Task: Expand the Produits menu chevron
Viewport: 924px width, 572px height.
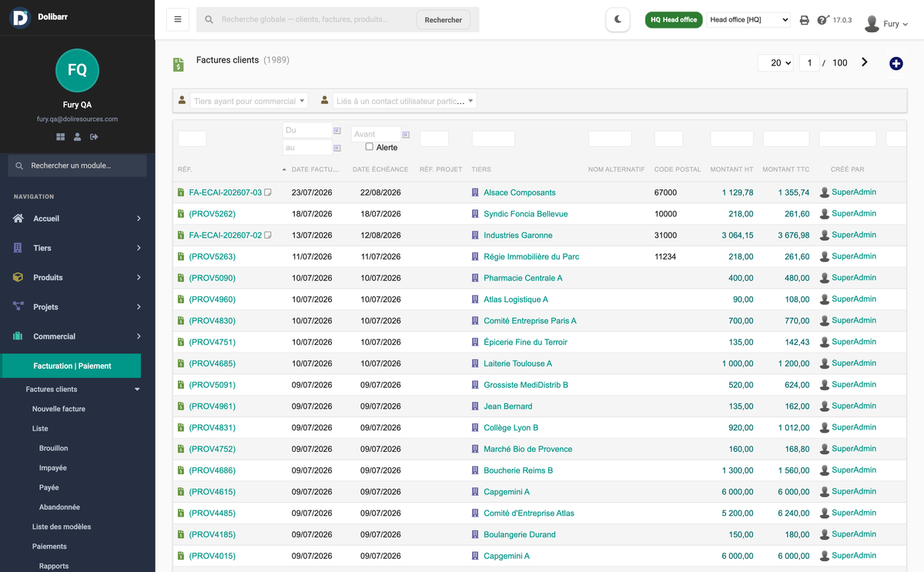Action: click(x=139, y=277)
